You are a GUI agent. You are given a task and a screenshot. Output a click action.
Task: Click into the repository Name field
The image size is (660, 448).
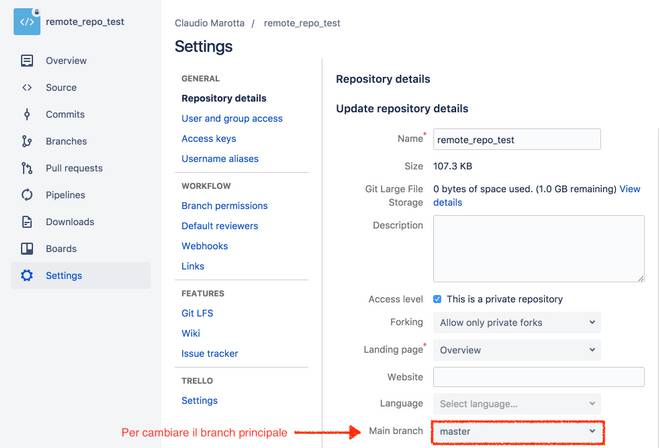[516, 140]
